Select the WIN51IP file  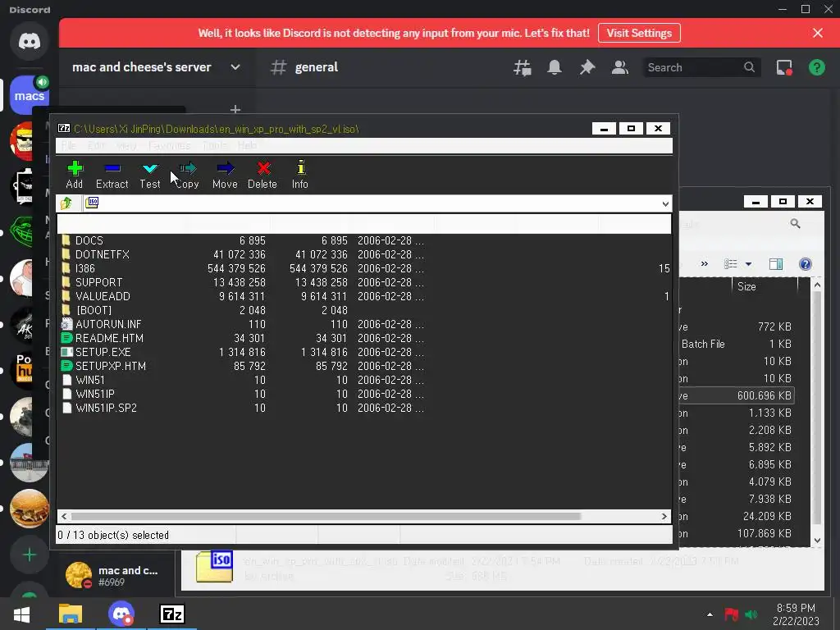pos(95,394)
